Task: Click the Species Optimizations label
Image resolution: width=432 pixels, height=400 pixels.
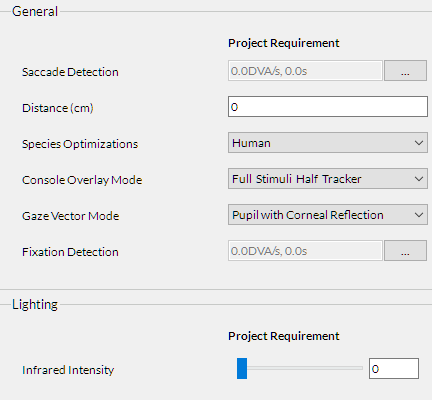Action: (80, 144)
